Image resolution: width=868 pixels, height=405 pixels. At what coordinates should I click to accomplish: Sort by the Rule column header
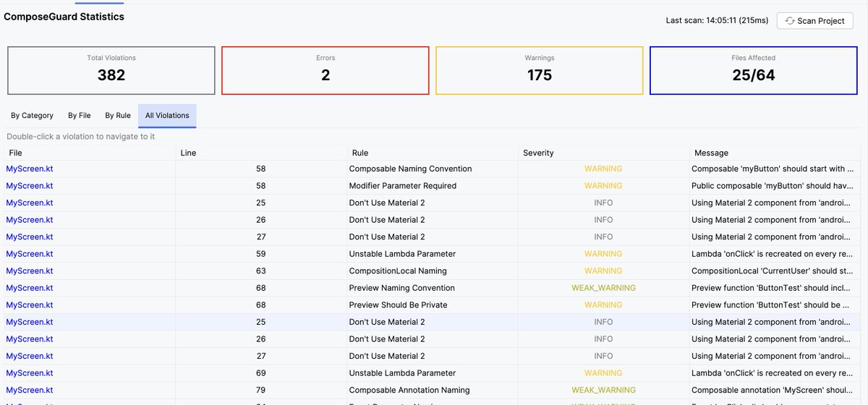click(433, 153)
